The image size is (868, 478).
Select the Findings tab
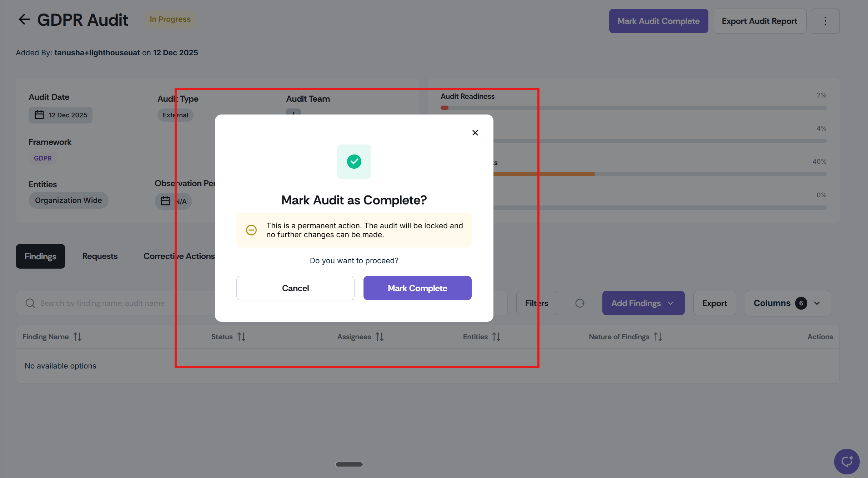(x=40, y=256)
